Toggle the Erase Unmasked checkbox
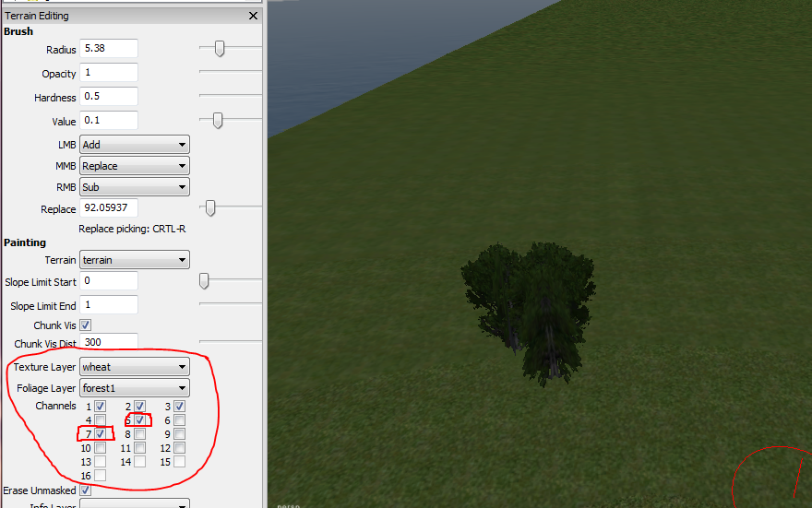Viewport: 812px width, 508px height. [x=86, y=490]
